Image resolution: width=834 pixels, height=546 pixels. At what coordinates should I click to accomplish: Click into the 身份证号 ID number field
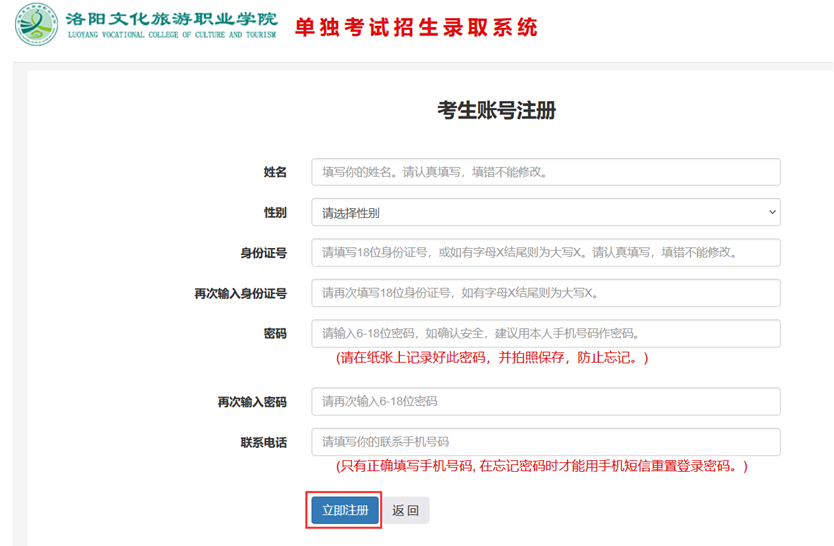coord(545,252)
